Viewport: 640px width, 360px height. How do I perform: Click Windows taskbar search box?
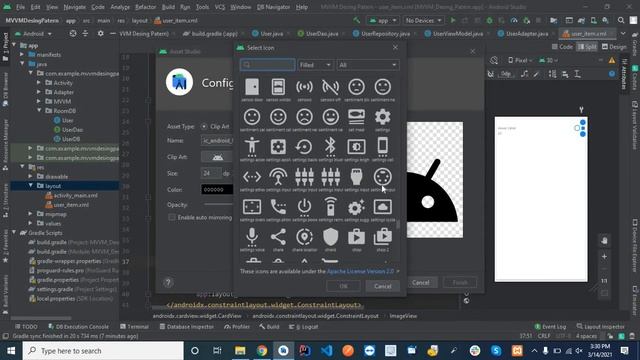pyautogui.click(x=103, y=351)
